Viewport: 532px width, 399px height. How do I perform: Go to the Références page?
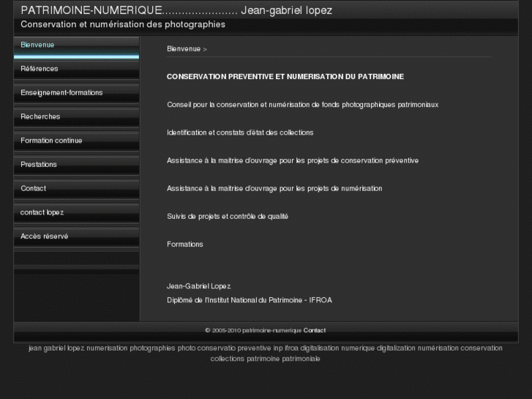(x=76, y=70)
